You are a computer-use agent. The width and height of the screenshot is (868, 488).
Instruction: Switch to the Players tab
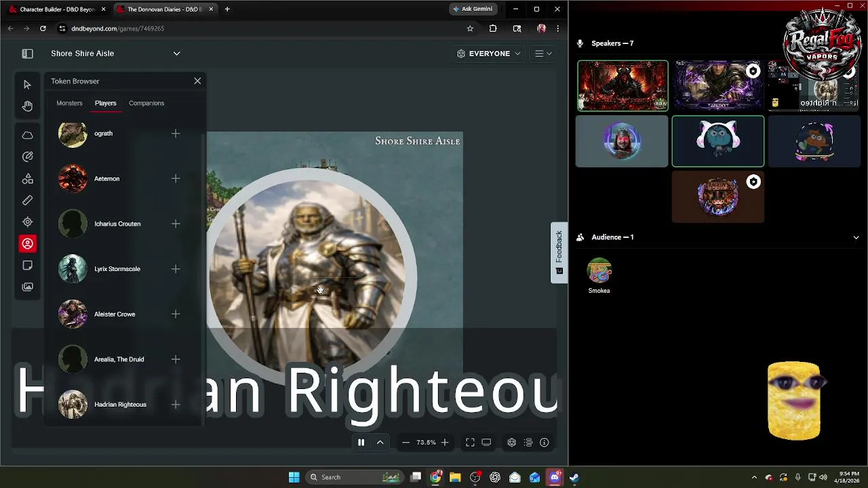click(105, 103)
